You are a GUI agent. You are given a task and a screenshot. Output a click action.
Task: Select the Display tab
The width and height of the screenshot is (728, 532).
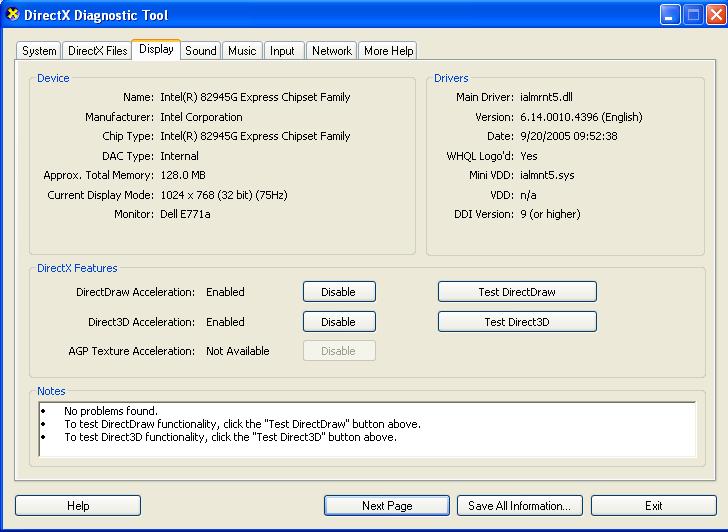(156, 49)
